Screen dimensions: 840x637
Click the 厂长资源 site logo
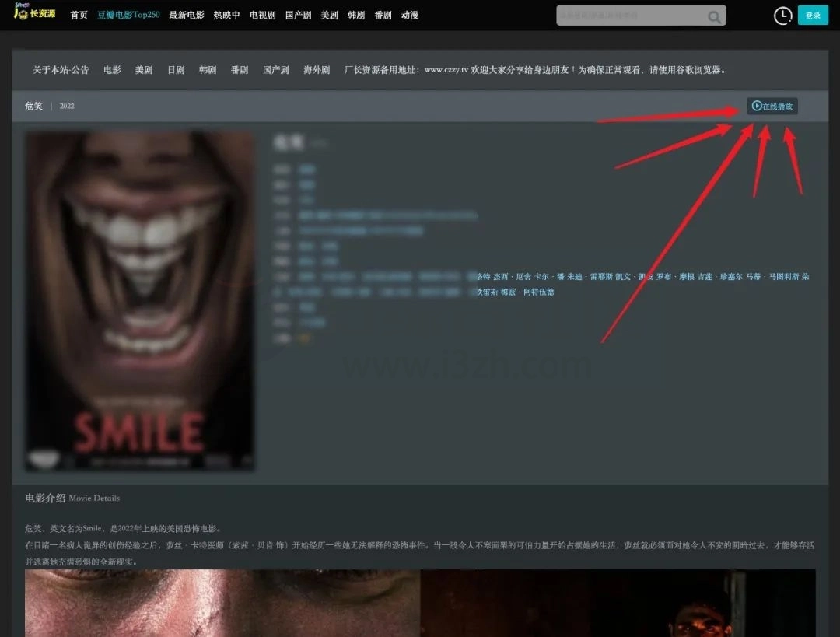34,14
